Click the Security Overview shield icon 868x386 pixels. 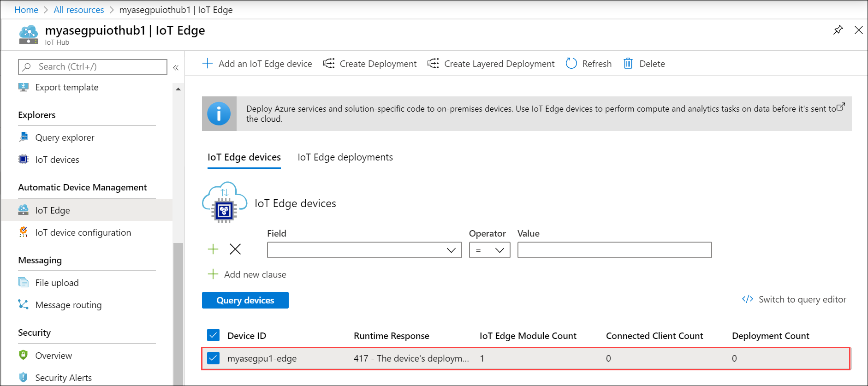pos(23,355)
